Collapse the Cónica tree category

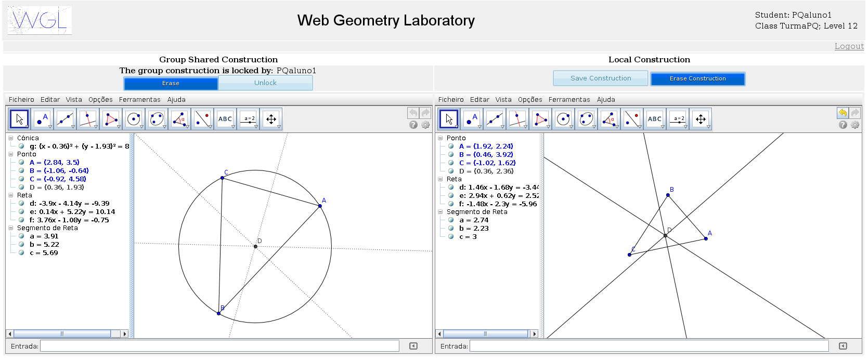11,138
